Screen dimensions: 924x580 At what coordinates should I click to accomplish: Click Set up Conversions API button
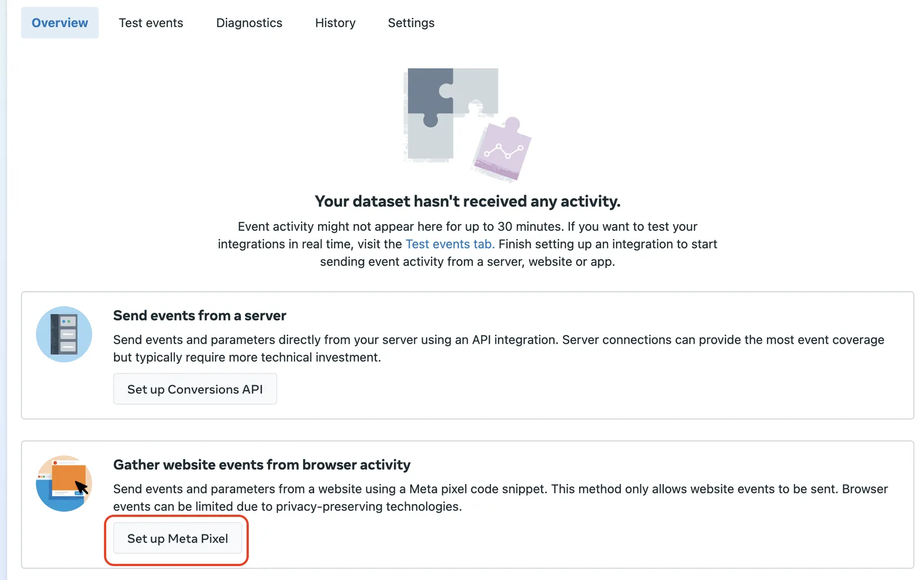pos(195,389)
